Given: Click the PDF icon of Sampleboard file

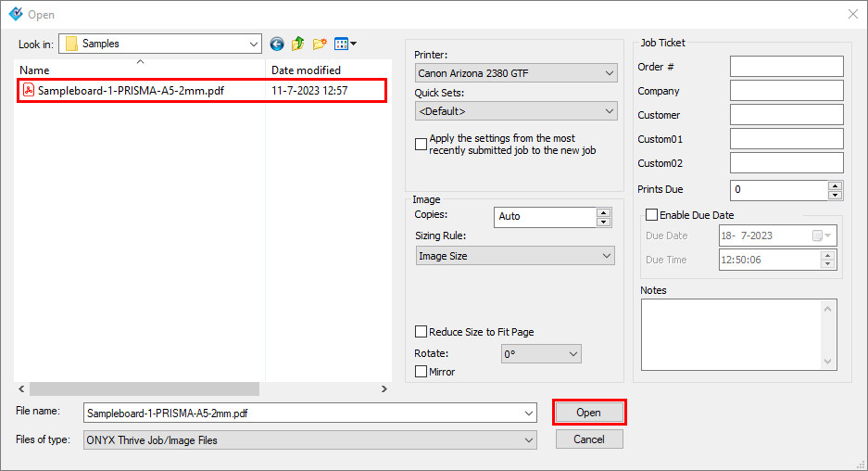Looking at the screenshot, I should [29, 91].
